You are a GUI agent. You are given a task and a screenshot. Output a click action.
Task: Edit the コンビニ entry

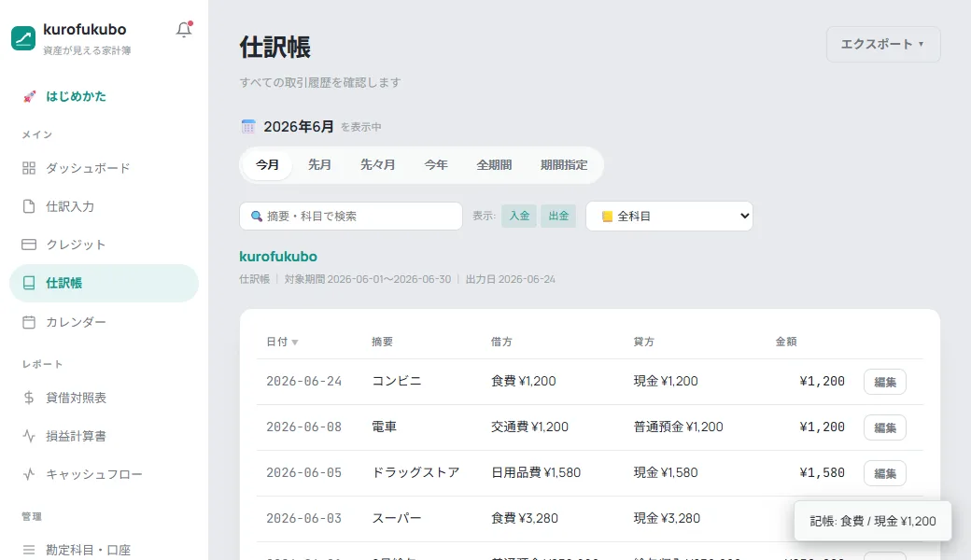(885, 382)
